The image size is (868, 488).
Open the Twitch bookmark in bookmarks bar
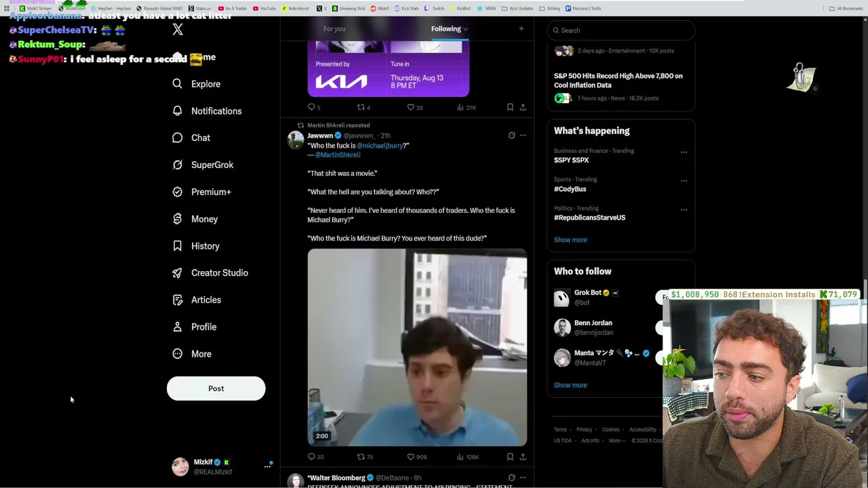coord(435,8)
